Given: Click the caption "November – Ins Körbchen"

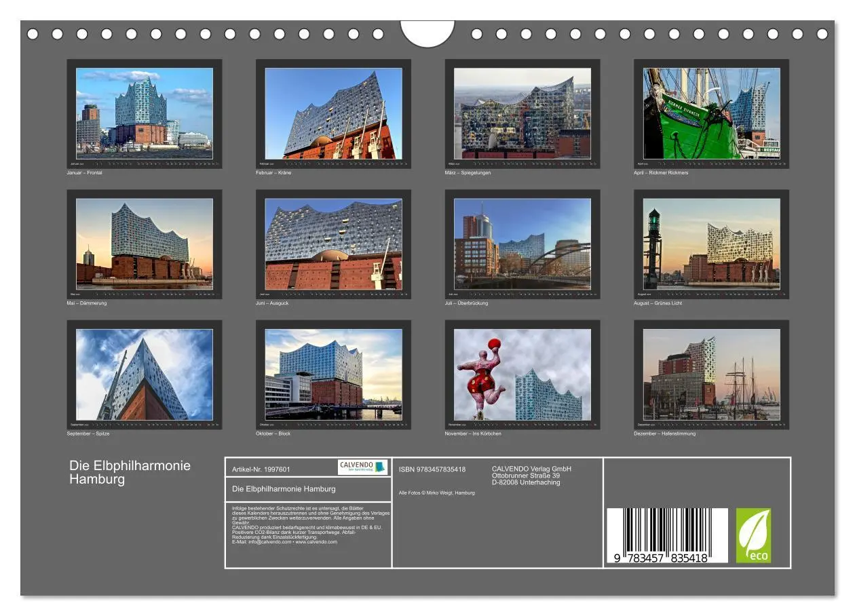Looking at the screenshot, I should (473, 434).
